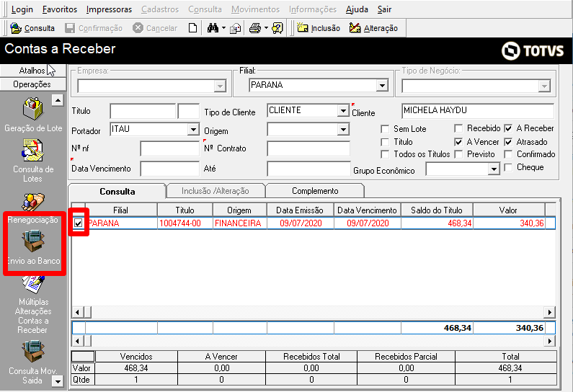Click the TOTVS logo
573x392 pixels.
coord(532,50)
